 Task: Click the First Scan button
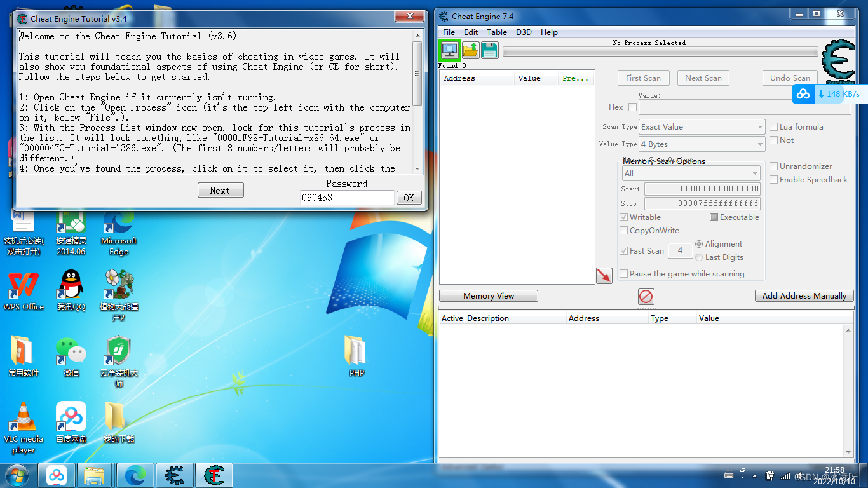pyautogui.click(x=643, y=78)
